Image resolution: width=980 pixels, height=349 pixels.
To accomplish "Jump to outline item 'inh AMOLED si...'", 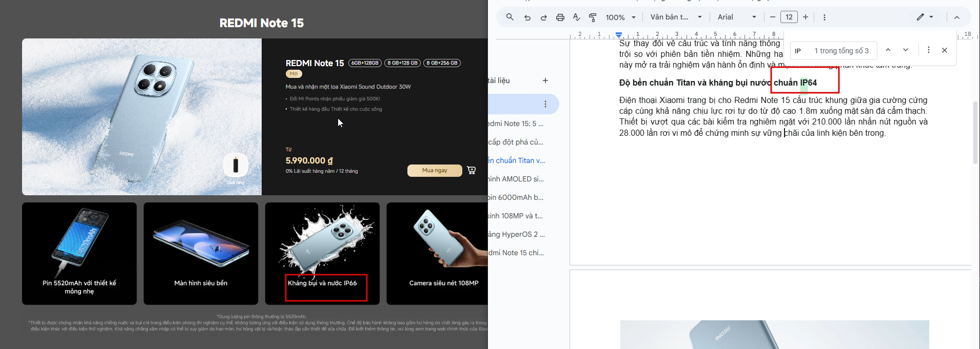I will point(516,179).
